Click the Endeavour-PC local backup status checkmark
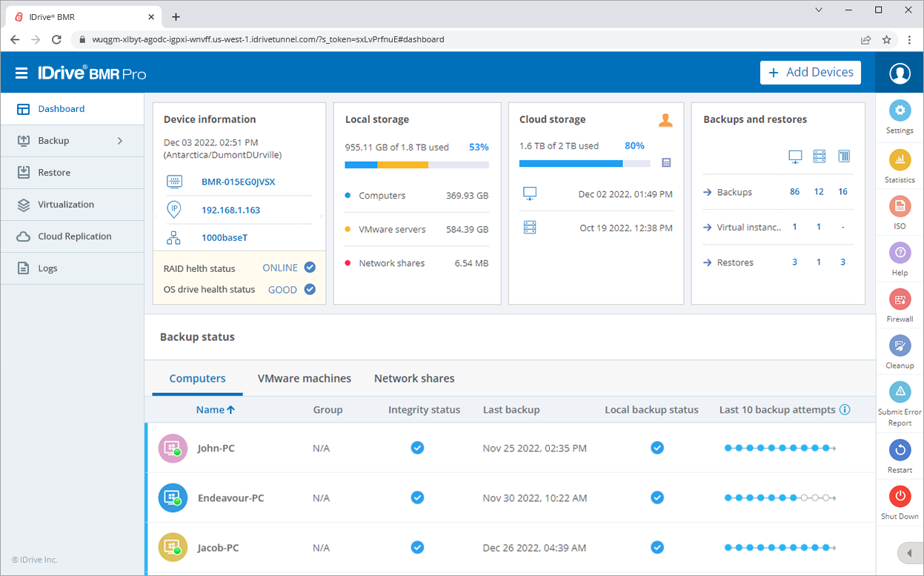 [657, 497]
